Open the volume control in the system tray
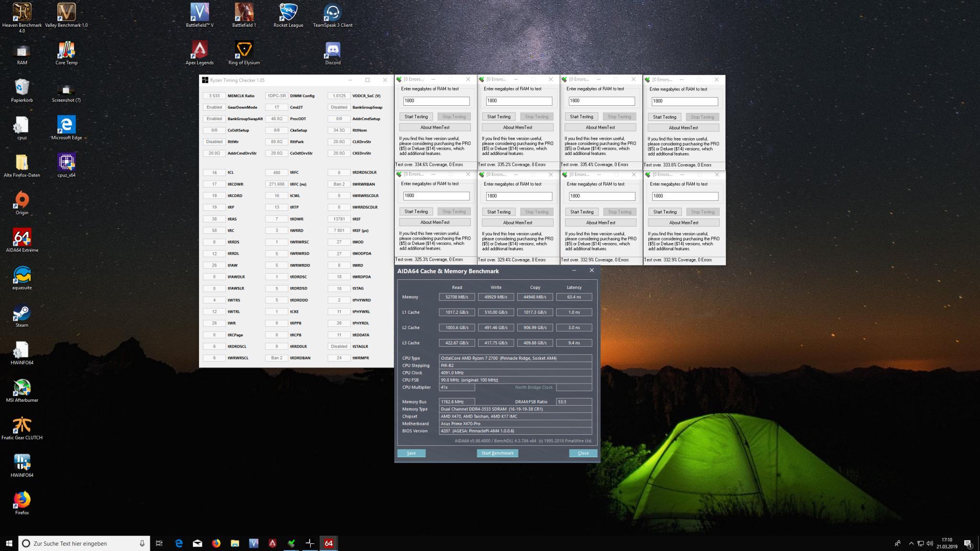The height and width of the screenshot is (551, 980). pos(930,543)
